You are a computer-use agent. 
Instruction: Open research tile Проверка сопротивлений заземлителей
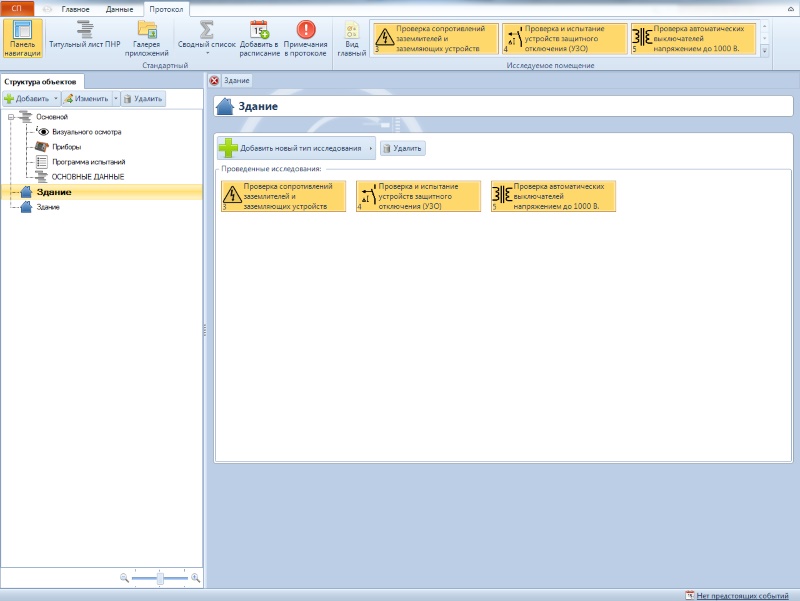(283, 196)
